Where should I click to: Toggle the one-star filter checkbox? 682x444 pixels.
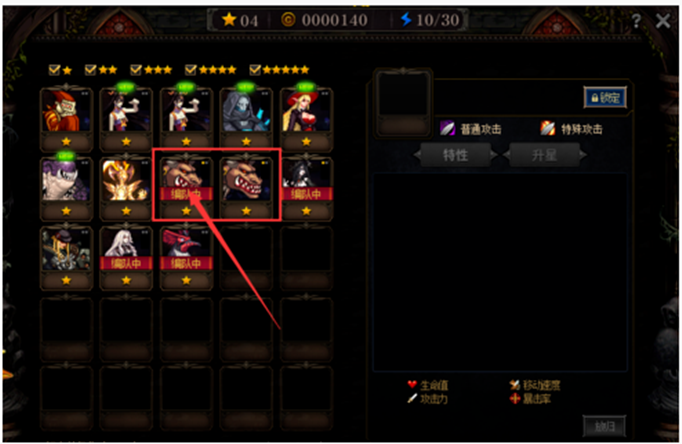[x=54, y=70]
